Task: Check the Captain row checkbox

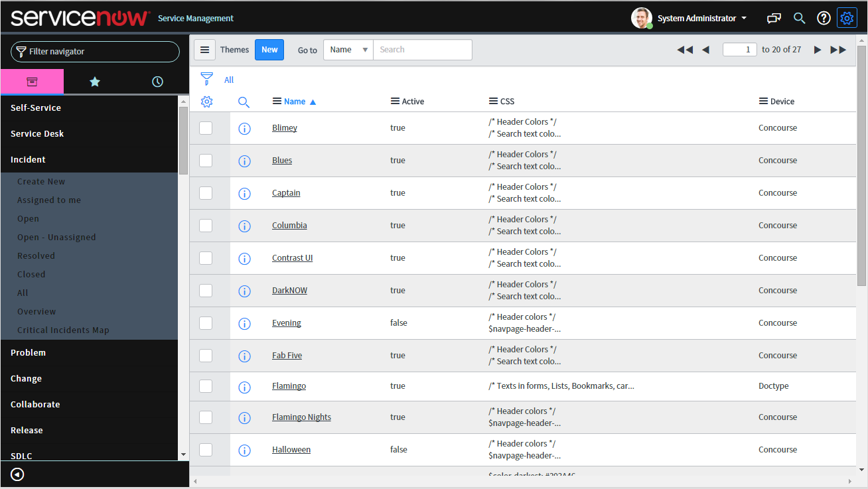Action: click(206, 193)
